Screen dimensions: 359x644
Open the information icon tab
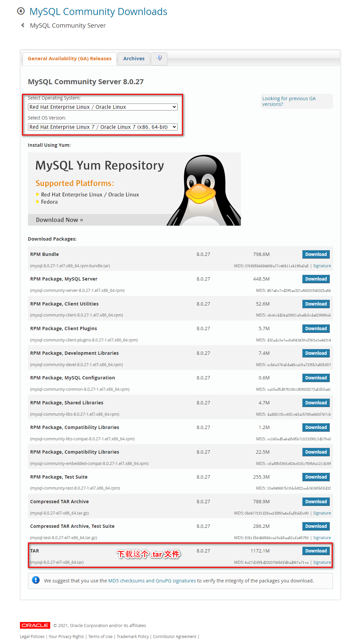tap(159, 58)
